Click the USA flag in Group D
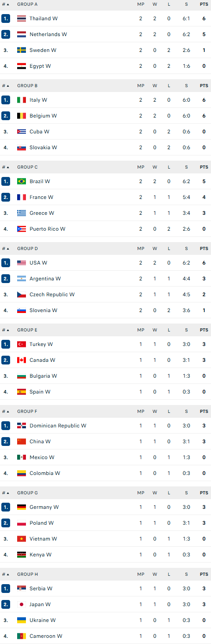 pos(22,263)
